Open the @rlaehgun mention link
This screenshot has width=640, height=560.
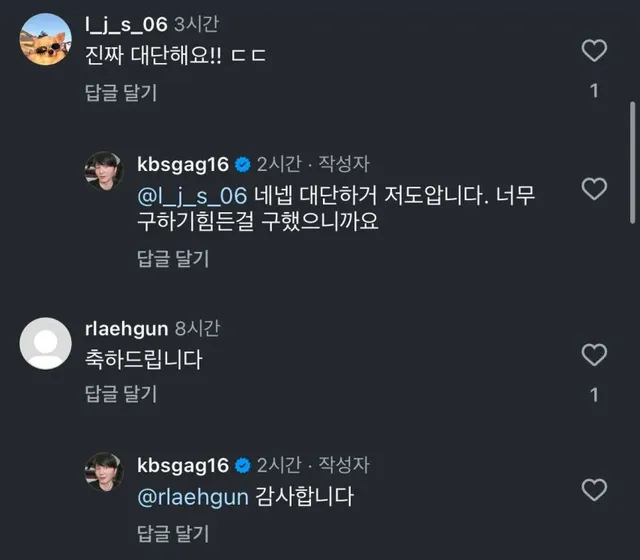click(193, 497)
